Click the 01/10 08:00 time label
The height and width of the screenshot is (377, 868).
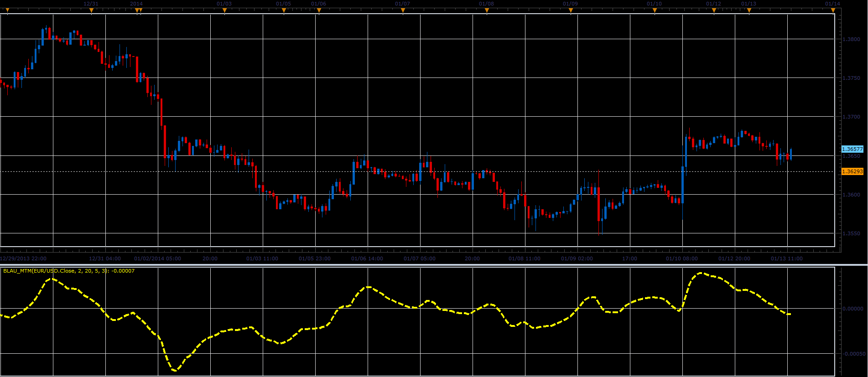point(682,258)
